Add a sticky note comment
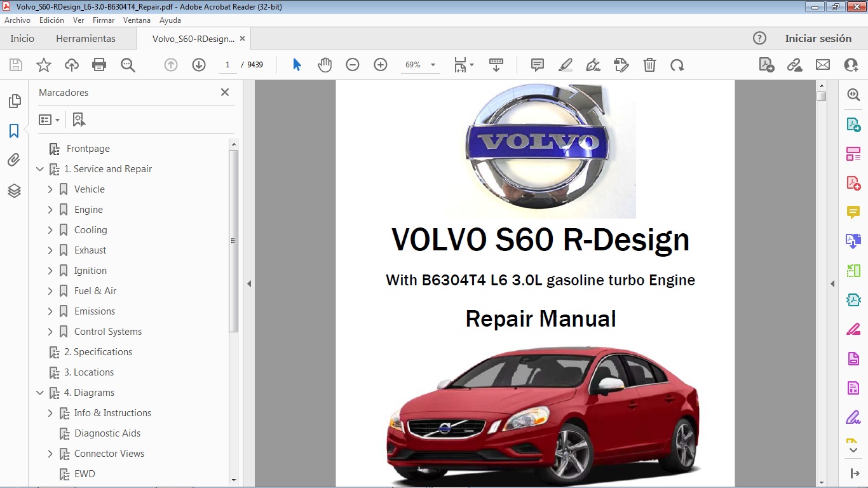 (537, 64)
